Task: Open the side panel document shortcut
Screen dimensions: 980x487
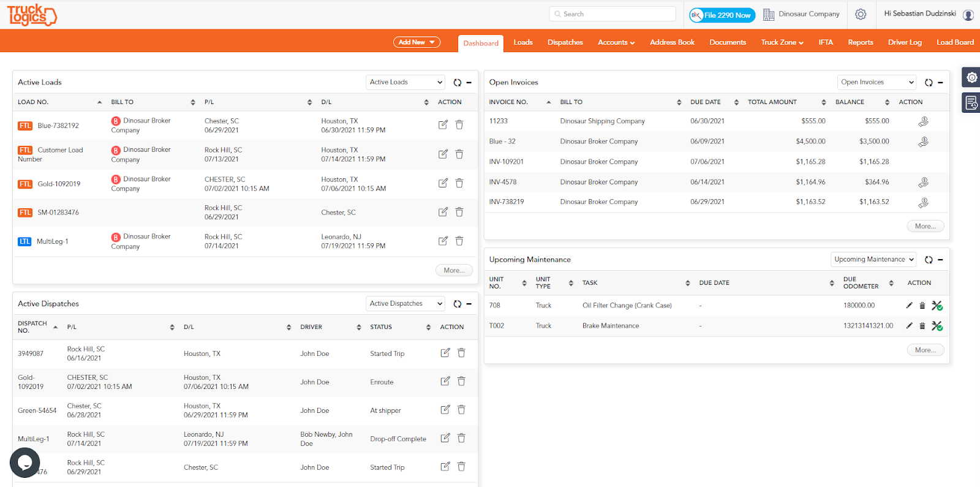Action: tap(971, 103)
